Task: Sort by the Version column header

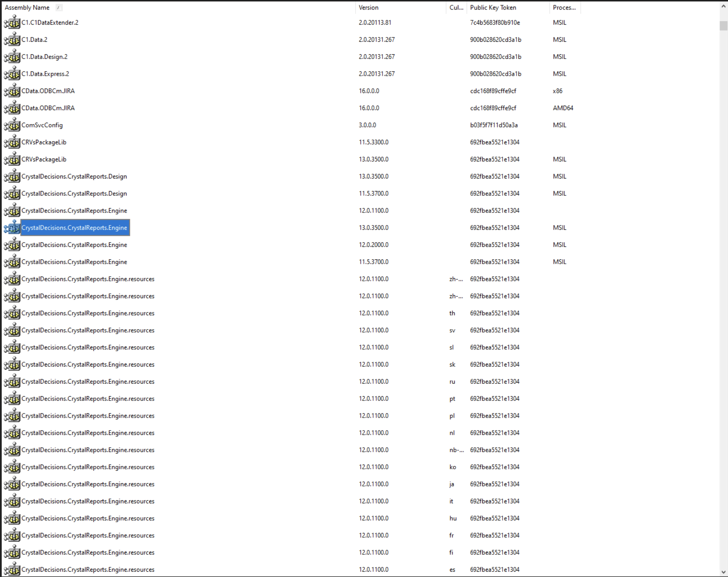Action: (368, 7)
